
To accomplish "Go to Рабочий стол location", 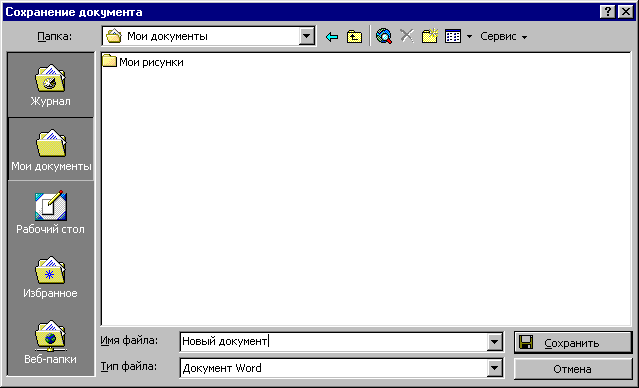I will (x=51, y=212).
